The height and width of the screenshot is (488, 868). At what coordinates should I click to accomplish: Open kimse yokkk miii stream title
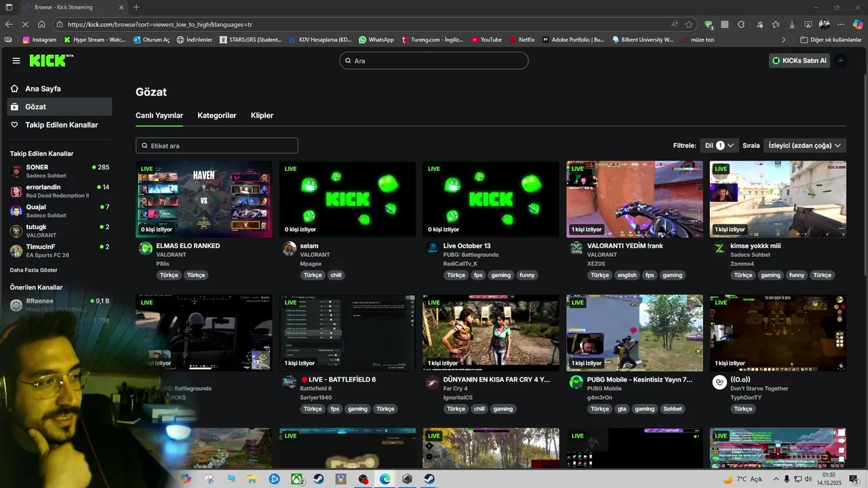[755, 246]
